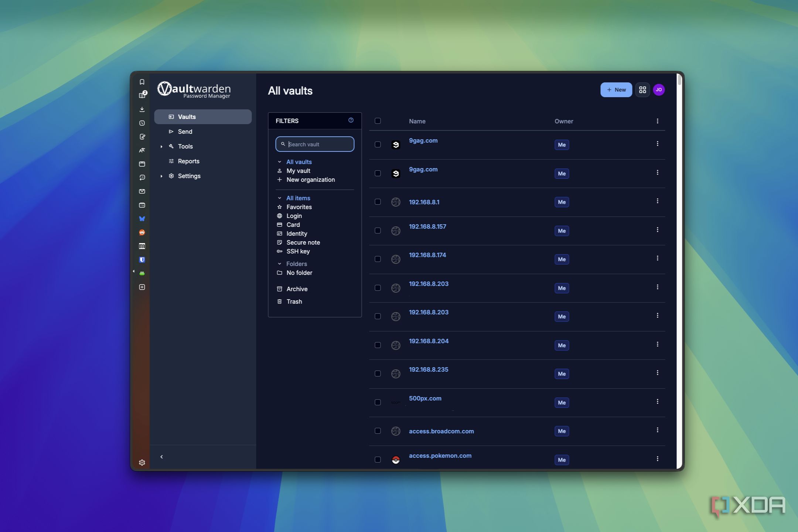
Task: Click New organization in filters
Action: coord(310,180)
